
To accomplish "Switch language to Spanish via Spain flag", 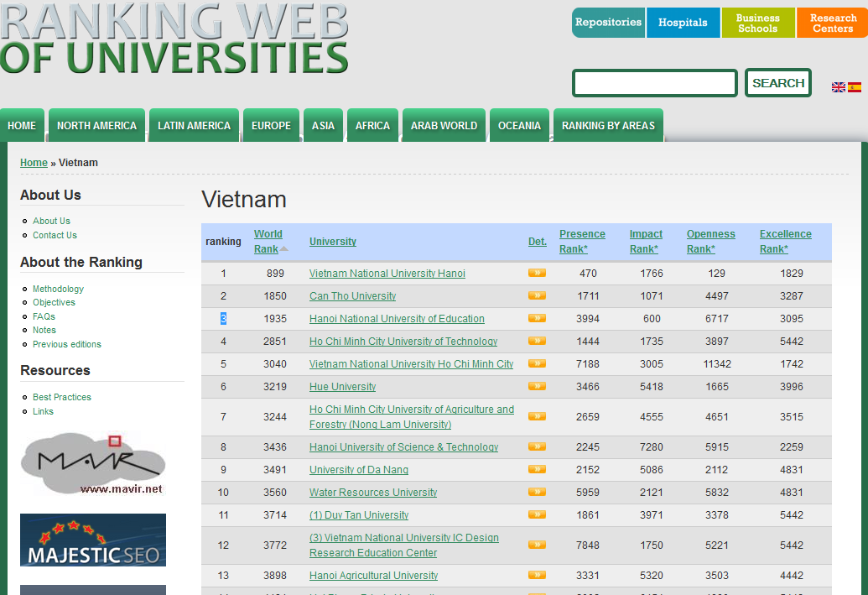I will click(x=855, y=87).
